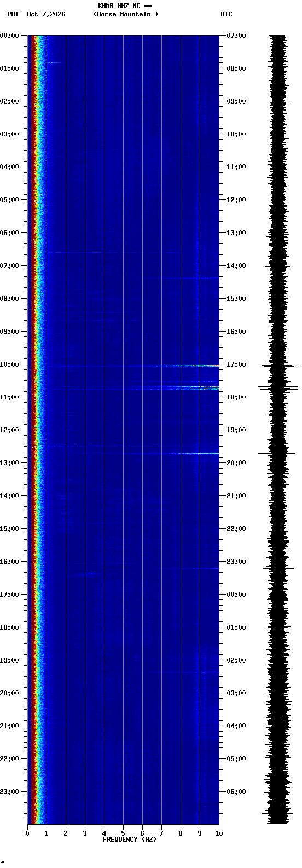The image size is (302, 868).
Task: Click the bright spectrogram event streak at 10:00 PDT
Action: point(187,366)
